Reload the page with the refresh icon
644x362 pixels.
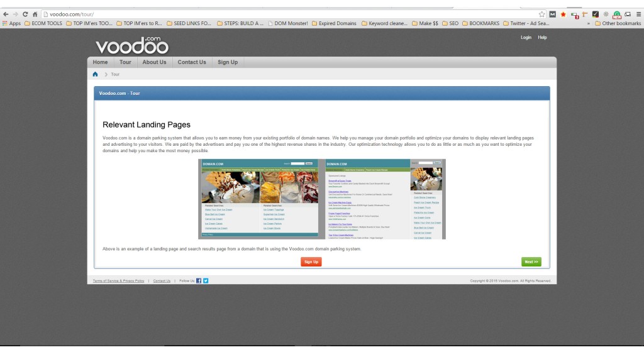[x=25, y=14]
